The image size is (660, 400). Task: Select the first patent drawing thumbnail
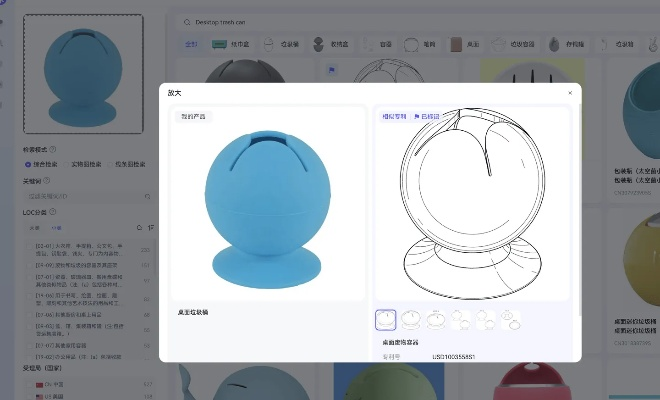coord(386,319)
